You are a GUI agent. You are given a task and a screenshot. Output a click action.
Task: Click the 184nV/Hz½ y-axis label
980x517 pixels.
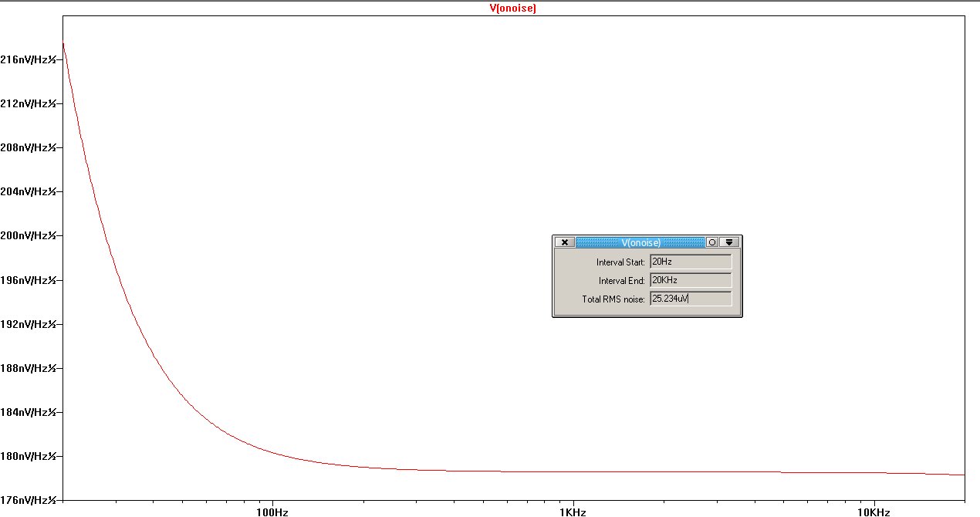pyautogui.click(x=28, y=412)
